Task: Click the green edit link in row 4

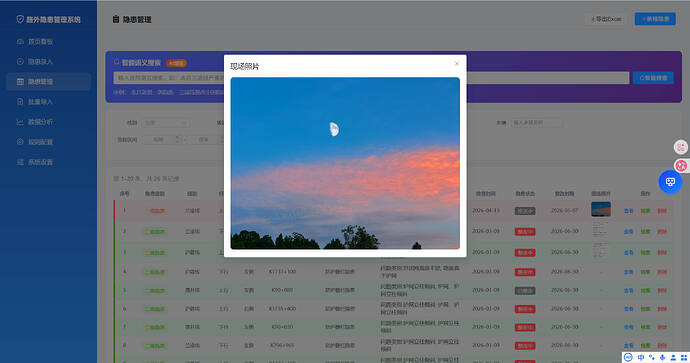Action: pos(645,272)
